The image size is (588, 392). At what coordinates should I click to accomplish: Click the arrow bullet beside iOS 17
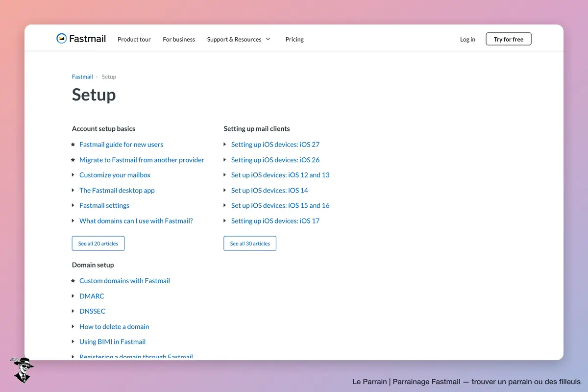pyautogui.click(x=225, y=220)
